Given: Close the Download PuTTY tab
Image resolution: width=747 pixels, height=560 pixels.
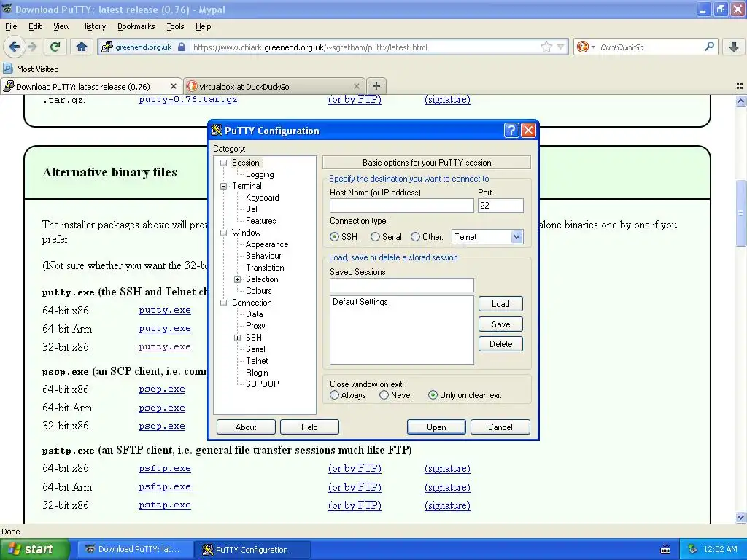Looking at the screenshot, I should tap(174, 86).
